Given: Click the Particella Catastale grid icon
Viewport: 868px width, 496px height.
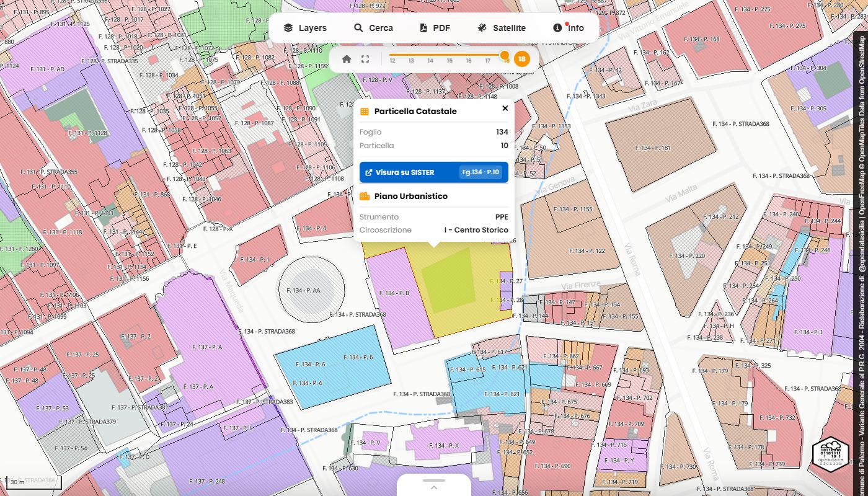Looking at the screenshot, I should click(x=365, y=112).
